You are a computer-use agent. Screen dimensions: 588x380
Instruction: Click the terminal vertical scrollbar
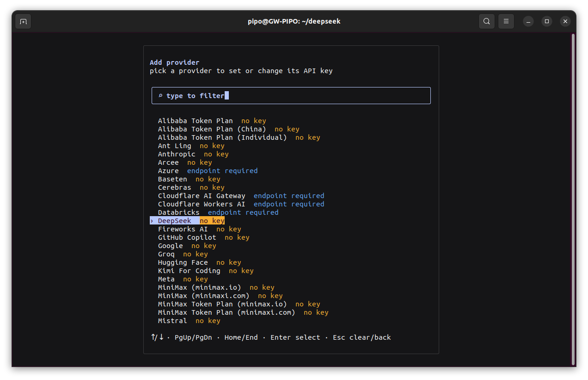point(573,199)
